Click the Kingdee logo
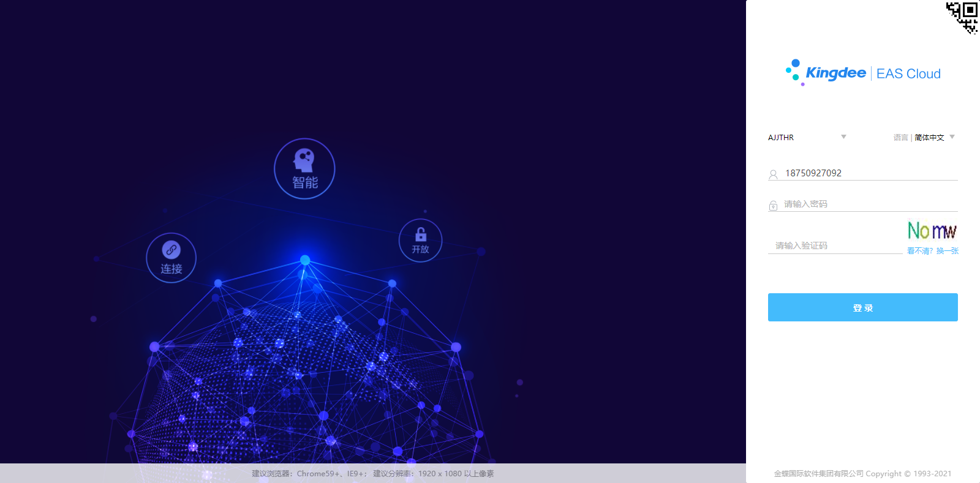The width and height of the screenshot is (980, 483). click(x=826, y=73)
